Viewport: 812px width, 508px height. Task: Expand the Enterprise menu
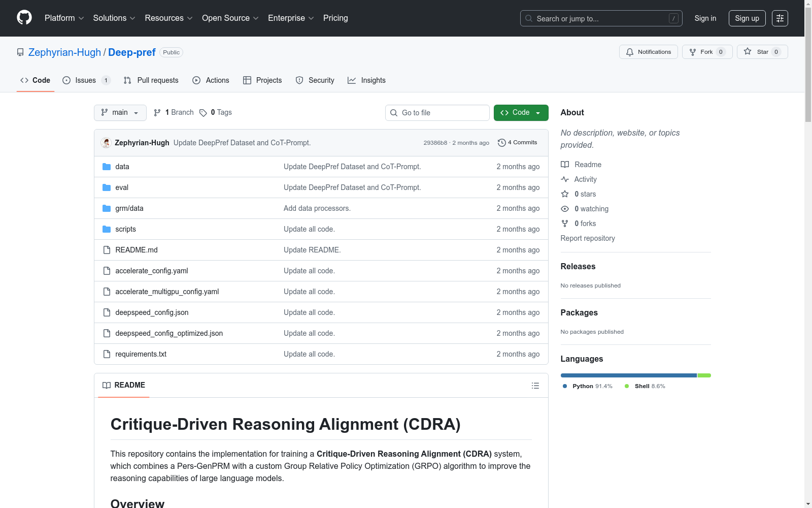point(291,18)
